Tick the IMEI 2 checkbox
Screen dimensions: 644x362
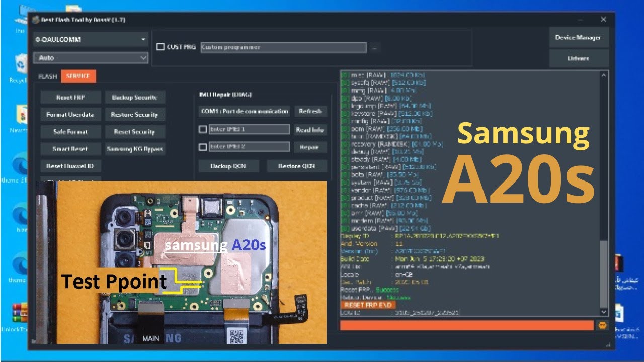(x=203, y=147)
